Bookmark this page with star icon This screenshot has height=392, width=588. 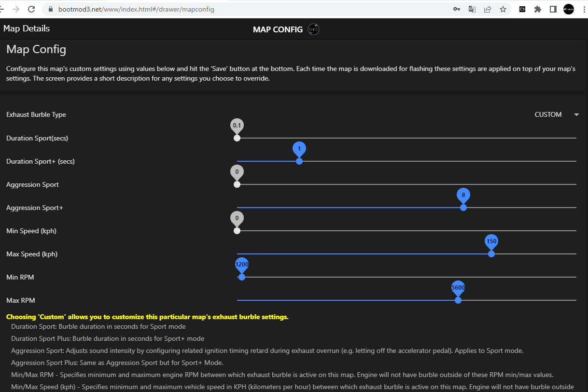(x=503, y=9)
